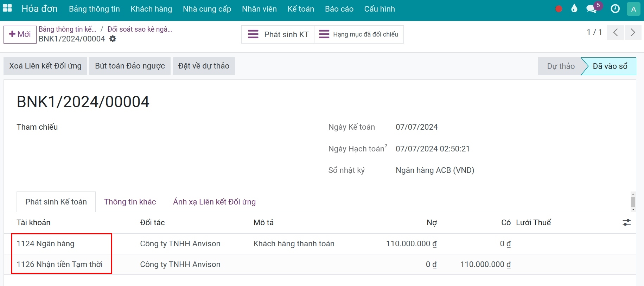Open the user avatar menu labeled A
Image resolution: width=644 pixels, height=286 pixels.
coord(633,9)
